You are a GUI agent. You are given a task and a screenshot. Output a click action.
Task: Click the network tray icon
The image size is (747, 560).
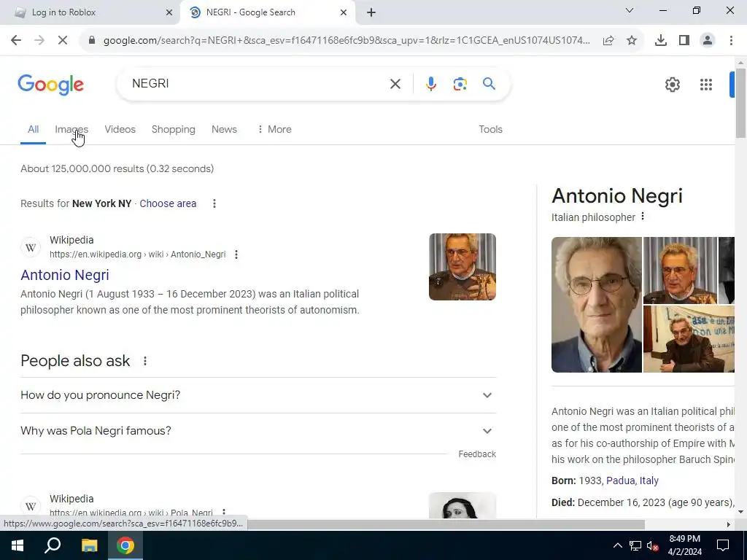[x=635, y=545]
